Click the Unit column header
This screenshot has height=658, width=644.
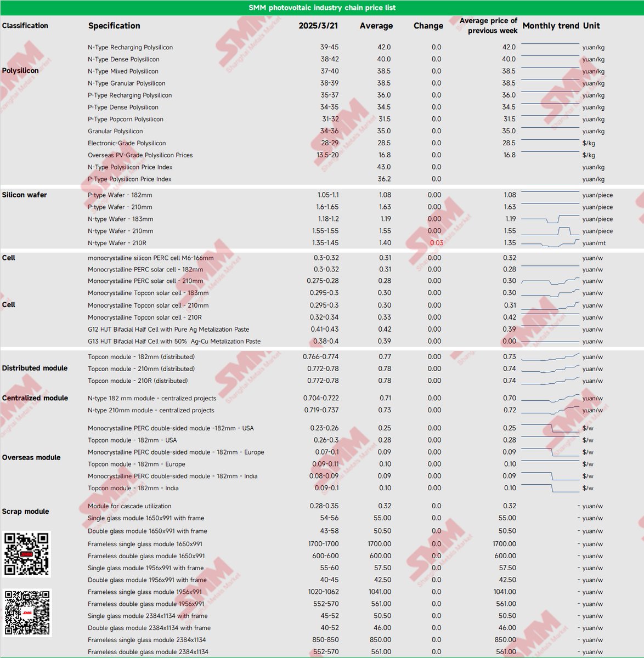click(592, 26)
